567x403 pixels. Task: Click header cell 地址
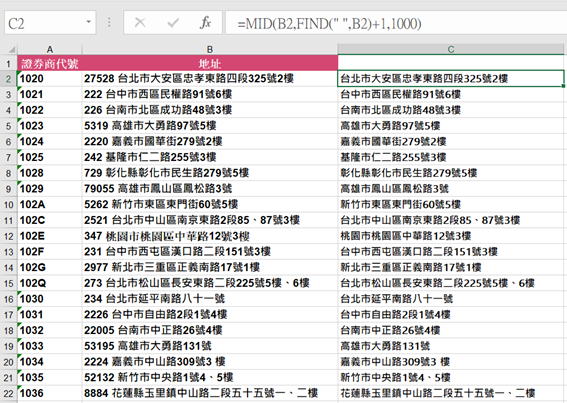210,64
